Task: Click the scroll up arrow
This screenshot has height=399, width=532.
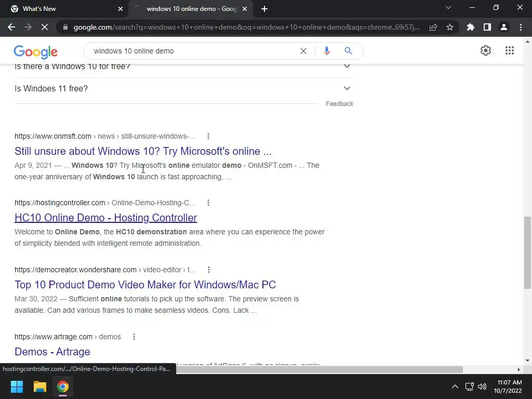Action: [x=527, y=42]
